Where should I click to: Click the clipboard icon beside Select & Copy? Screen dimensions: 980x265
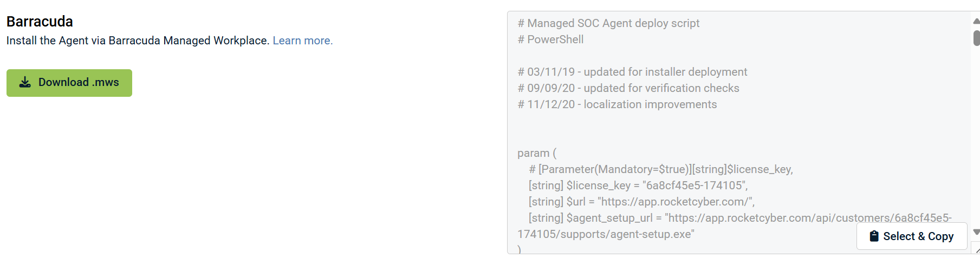pyautogui.click(x=874, y=236)
